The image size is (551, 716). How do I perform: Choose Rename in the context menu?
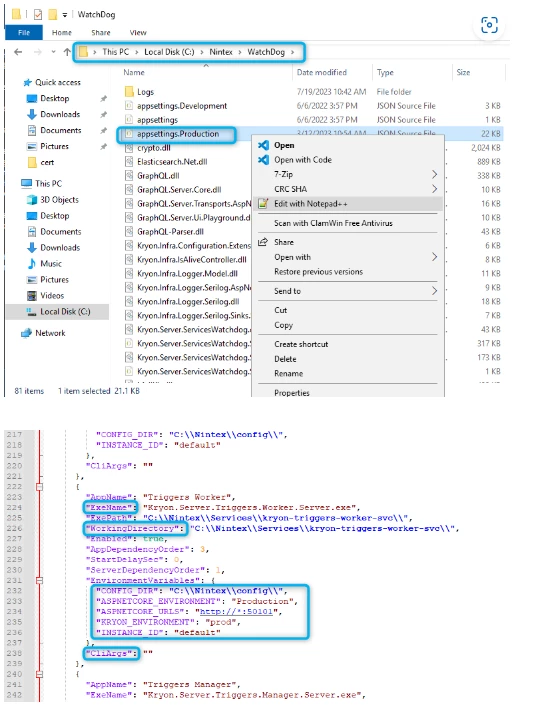tap(288, 374)
